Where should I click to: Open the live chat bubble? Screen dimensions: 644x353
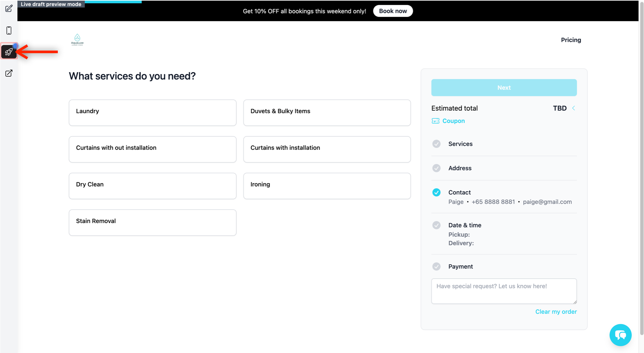point(620,335)
